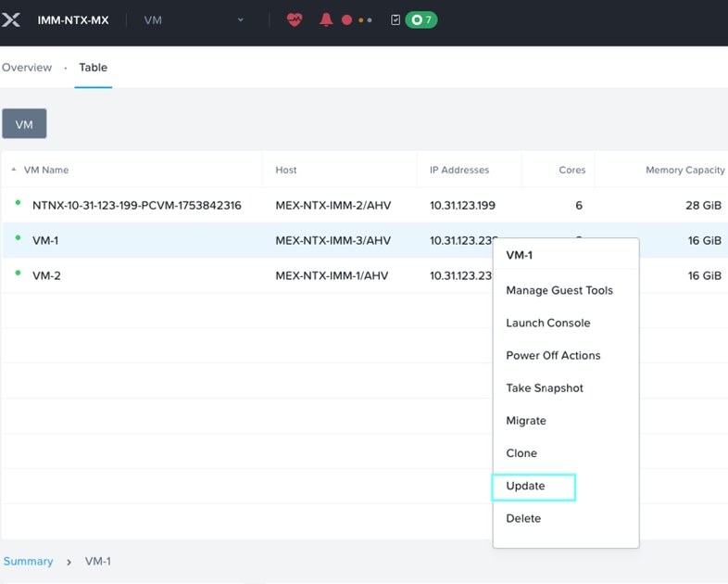Choose Clone from context menu
This screenshot has height=584, width=728.
point(521,453)
